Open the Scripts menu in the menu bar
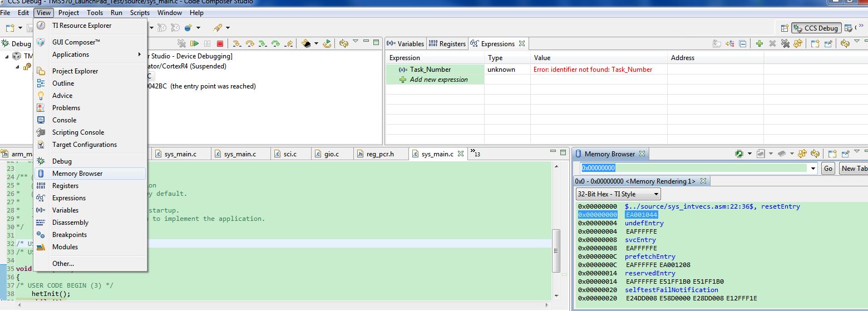Viewport: 868px width, 311px height. coord(140,13)
